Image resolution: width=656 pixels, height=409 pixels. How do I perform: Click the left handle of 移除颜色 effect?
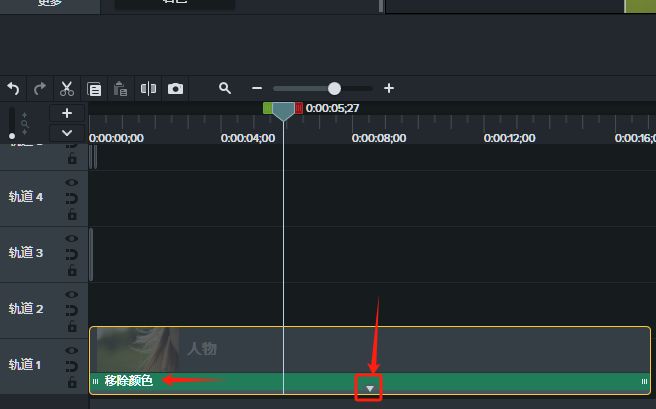pyautogui.click(x=95, y=381)
